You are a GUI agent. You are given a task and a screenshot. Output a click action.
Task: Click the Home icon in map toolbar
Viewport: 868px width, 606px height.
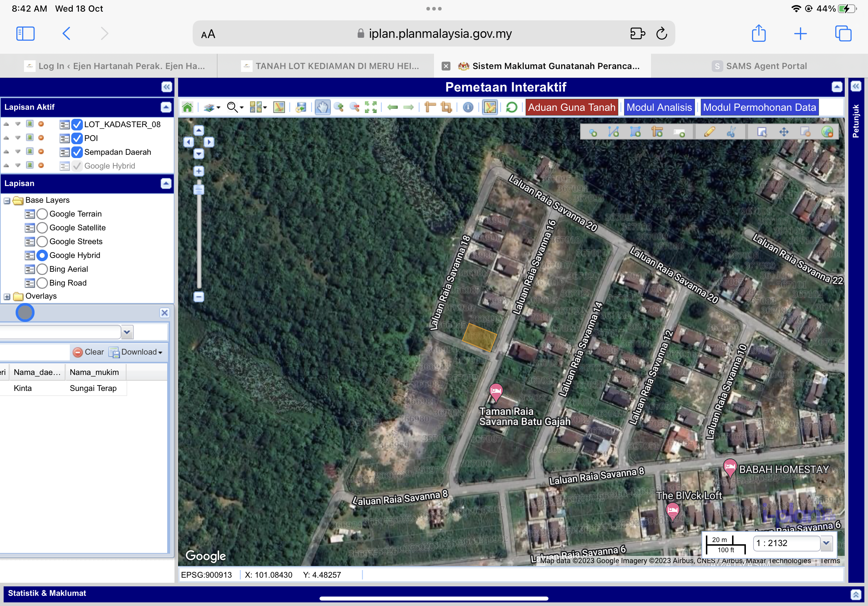[187, 108]
